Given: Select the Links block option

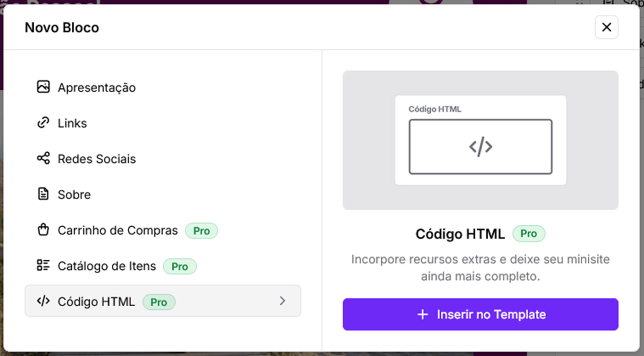Looking at the screenshot, I should tap(72, 123).
